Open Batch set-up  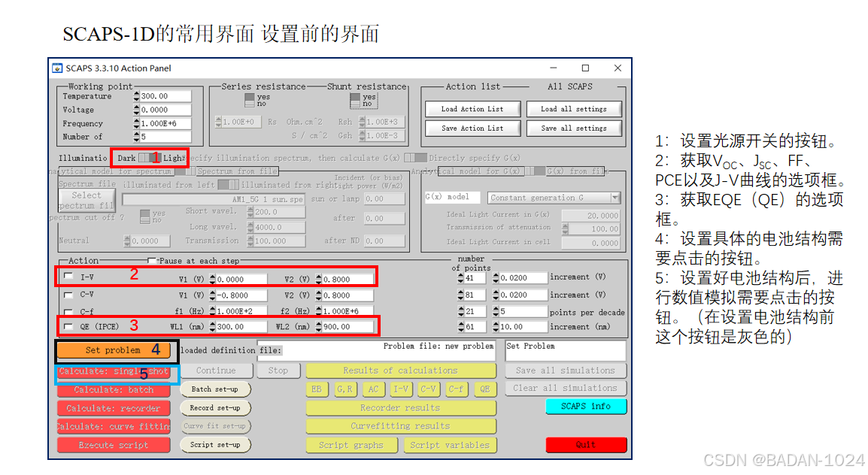point(215,389)
